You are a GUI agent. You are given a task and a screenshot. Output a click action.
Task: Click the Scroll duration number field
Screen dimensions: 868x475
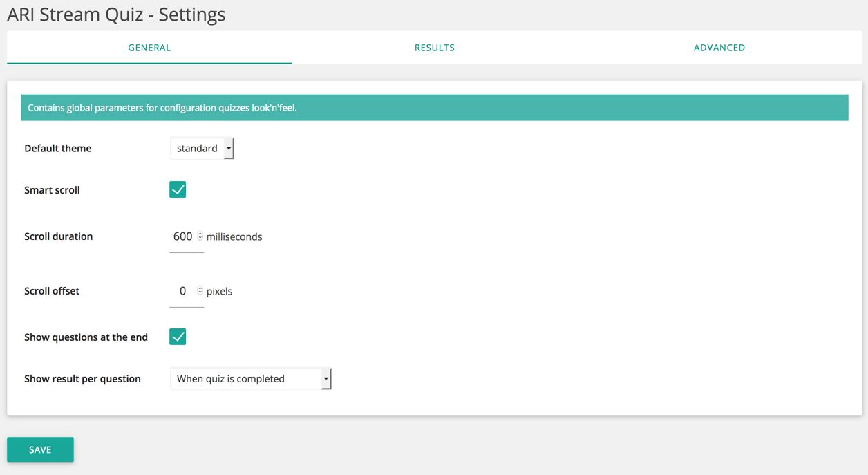pyautogui.click(x=187, y=236)
